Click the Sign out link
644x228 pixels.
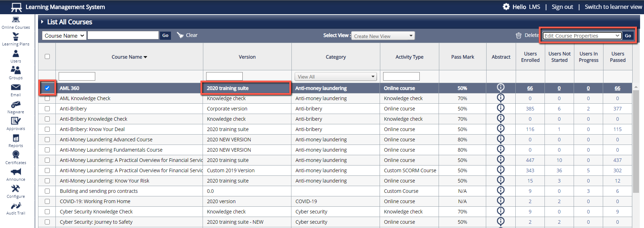[x=562, y=7]
